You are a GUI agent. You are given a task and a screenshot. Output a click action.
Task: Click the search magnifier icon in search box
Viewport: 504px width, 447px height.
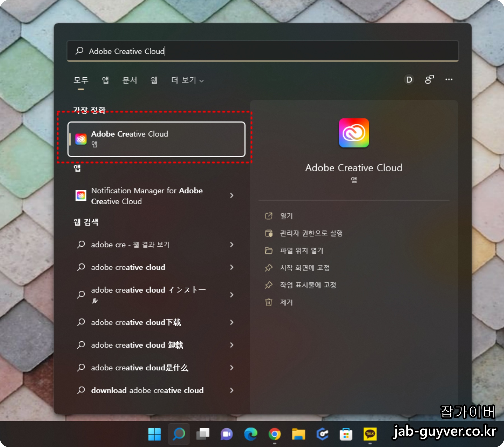[x=80, y=51]
